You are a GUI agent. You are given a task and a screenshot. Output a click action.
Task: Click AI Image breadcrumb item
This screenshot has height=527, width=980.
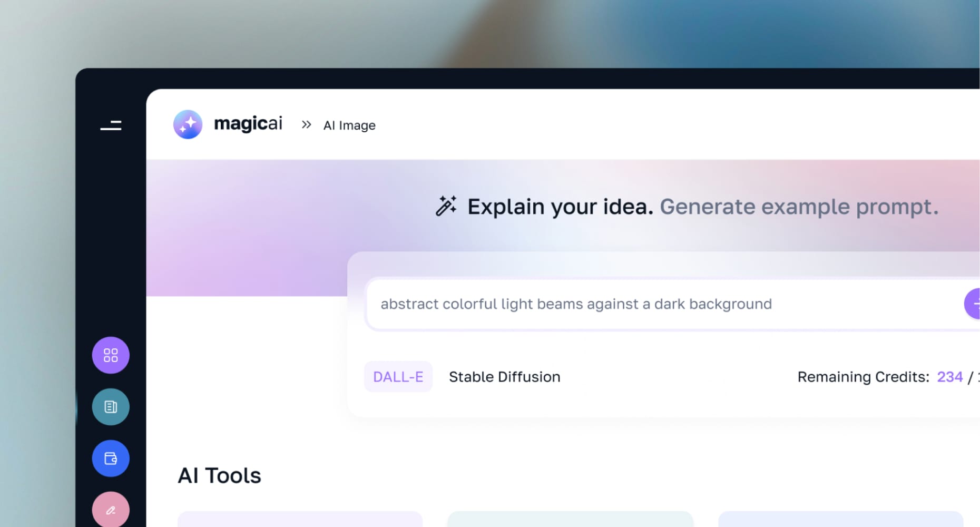point(349,125)
